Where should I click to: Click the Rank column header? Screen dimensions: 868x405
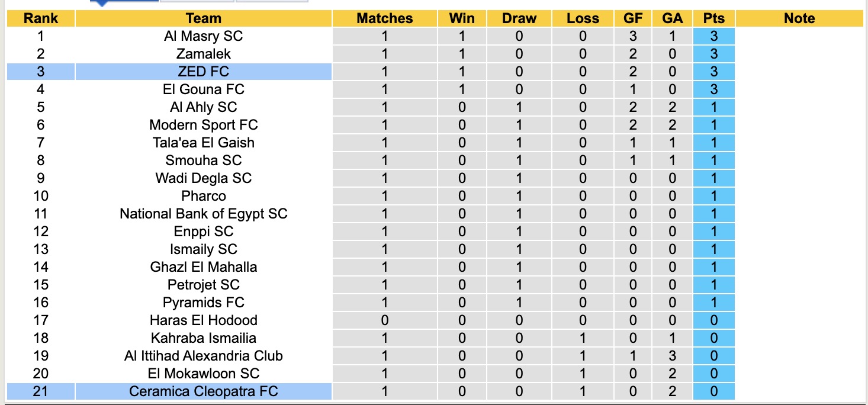[40, 18]
